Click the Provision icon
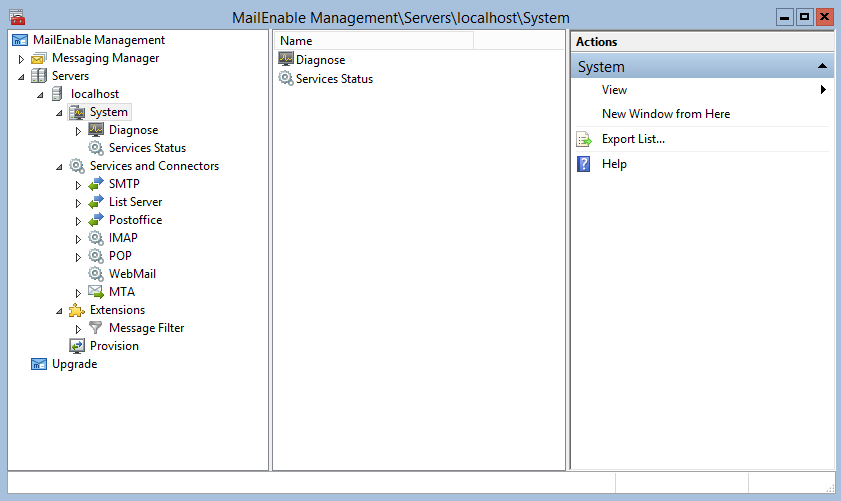 [x=77, y=346]
